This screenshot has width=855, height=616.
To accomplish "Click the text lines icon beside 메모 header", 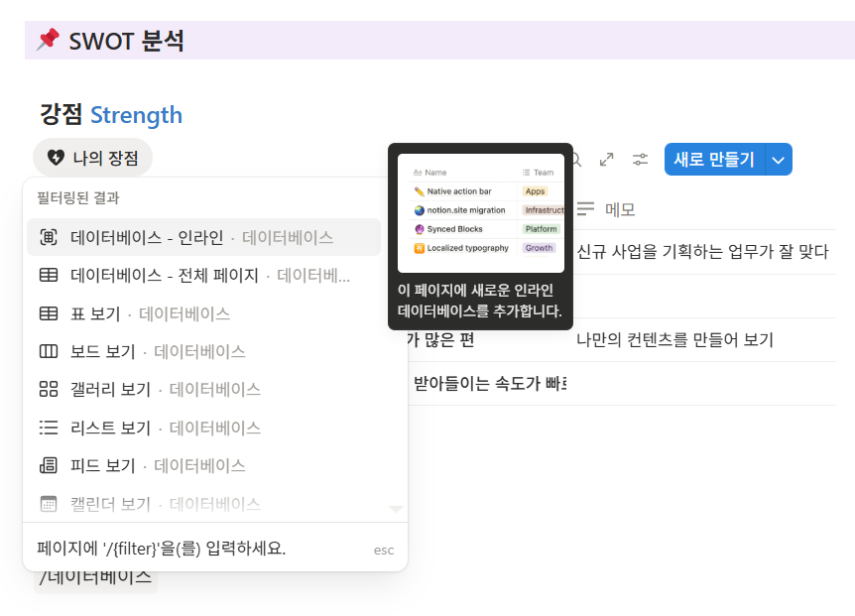I will 585,208.
